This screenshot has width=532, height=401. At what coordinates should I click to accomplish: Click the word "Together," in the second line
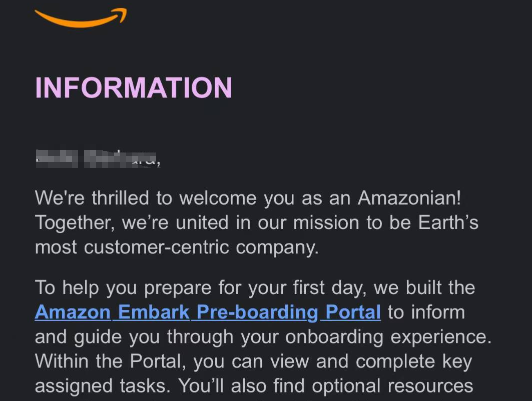[x=75, y=223]
